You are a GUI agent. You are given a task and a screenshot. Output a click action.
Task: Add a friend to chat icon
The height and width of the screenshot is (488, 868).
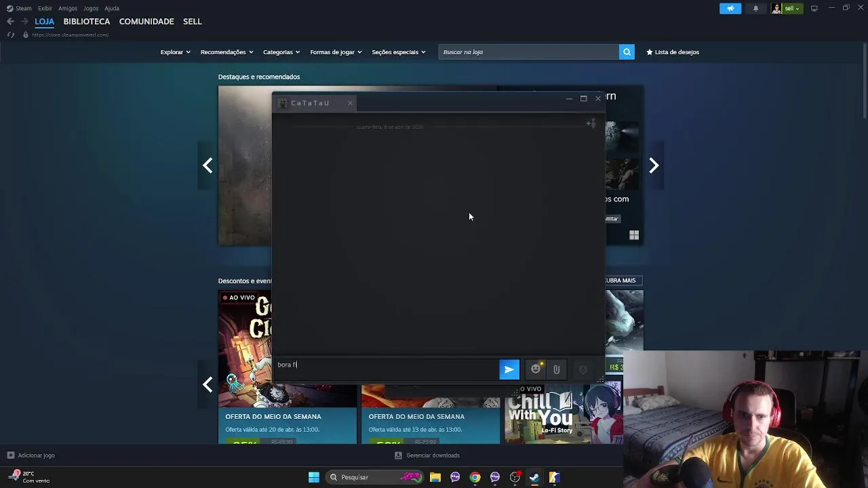[591, 123]
